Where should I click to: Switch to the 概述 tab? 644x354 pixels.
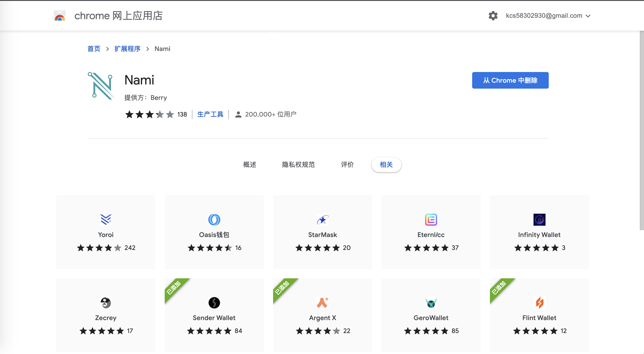pyautogui.click(x=250, y=165)
